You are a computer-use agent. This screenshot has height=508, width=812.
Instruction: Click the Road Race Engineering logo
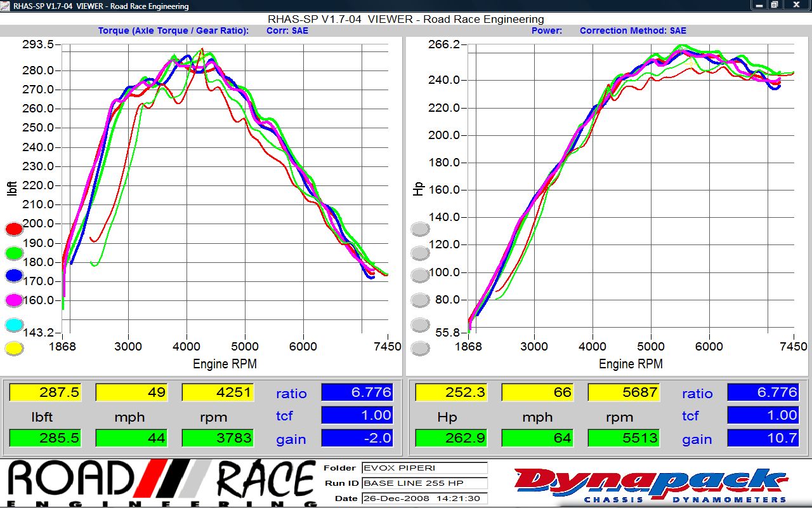tap(161, 484)
